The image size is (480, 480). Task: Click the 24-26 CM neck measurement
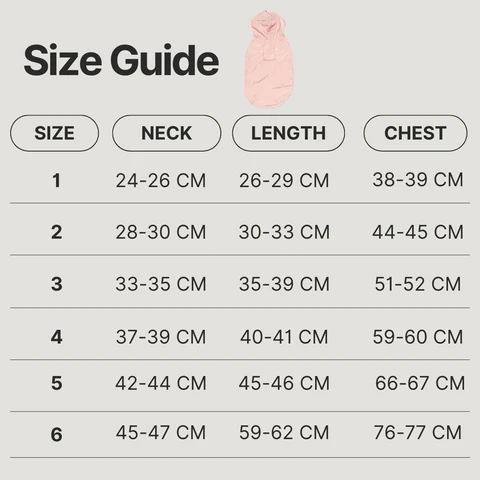[161, 181]
